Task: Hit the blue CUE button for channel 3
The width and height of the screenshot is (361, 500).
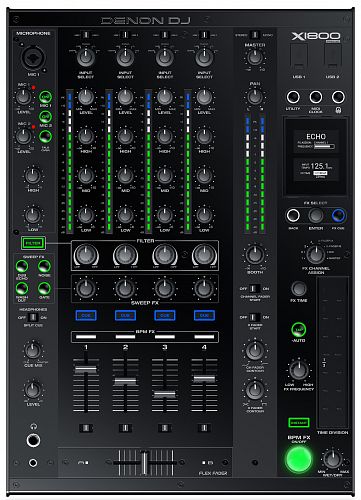Action: tap(165, 315)
